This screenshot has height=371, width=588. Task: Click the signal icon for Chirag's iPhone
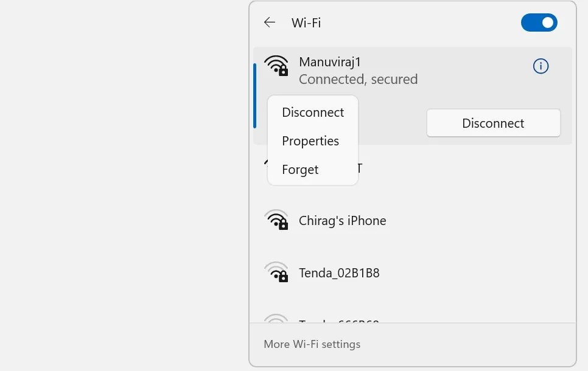pyautogui.click(x=277, y=220)
